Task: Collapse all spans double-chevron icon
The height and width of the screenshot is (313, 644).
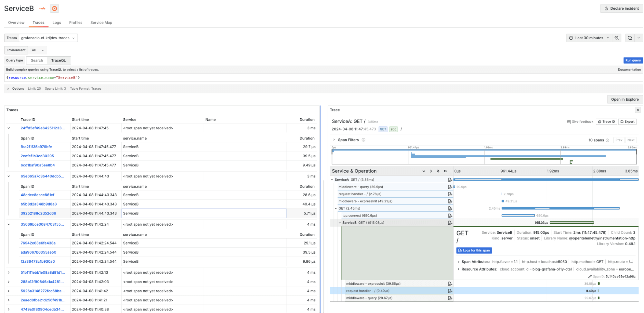Action: pyautogui.click(x=438, y=171)
